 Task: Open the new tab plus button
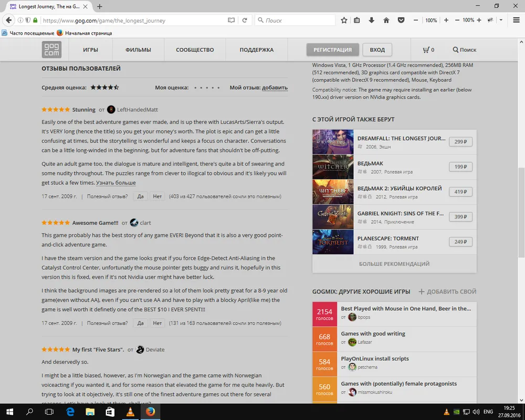(x=99, y=6)
